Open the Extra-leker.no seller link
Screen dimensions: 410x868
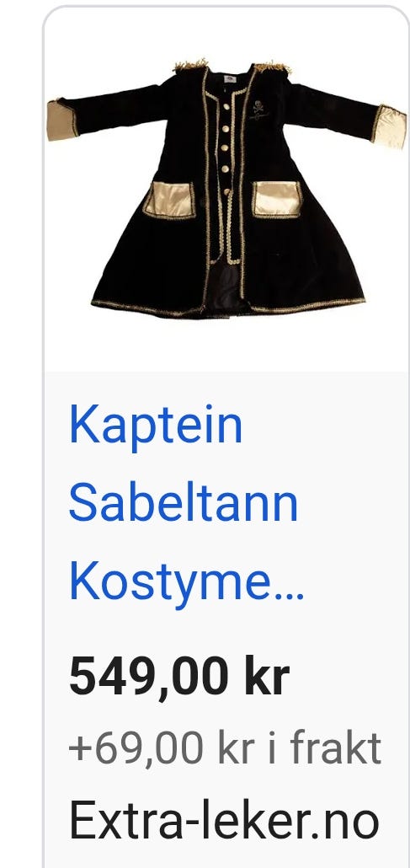coord(224,822)
